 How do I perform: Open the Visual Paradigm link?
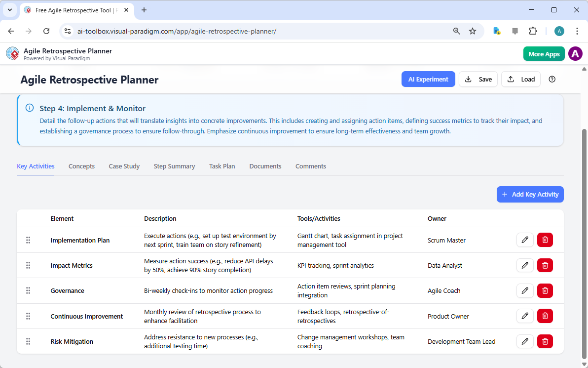point(71,58)
